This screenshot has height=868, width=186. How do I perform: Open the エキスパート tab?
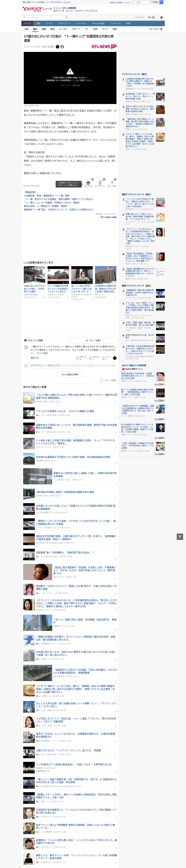pos(64,24)
